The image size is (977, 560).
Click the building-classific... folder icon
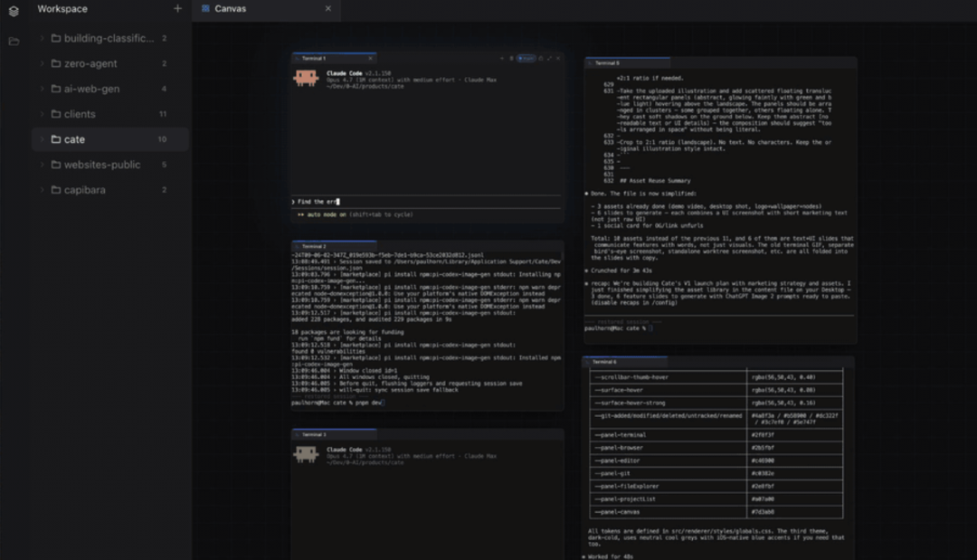point(56,38)
